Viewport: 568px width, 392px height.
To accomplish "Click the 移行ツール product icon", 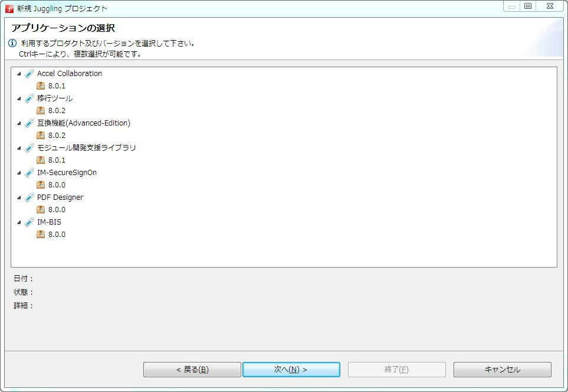I will 29,98.
